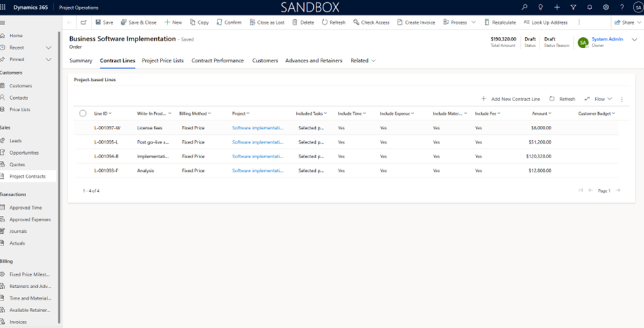The width and height of the screenshot is (644, 328).
Task: Click the Check Access command
Action: 356,22
